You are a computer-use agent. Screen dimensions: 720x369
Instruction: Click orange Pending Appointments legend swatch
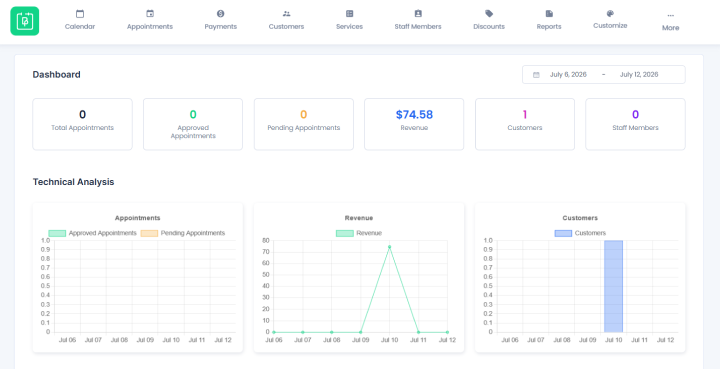click(149, 233)
